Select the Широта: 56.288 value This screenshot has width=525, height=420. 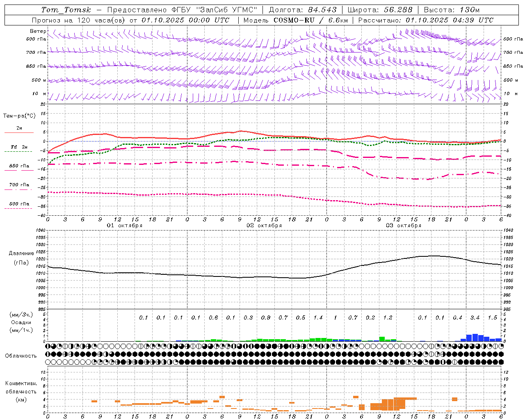380,10
